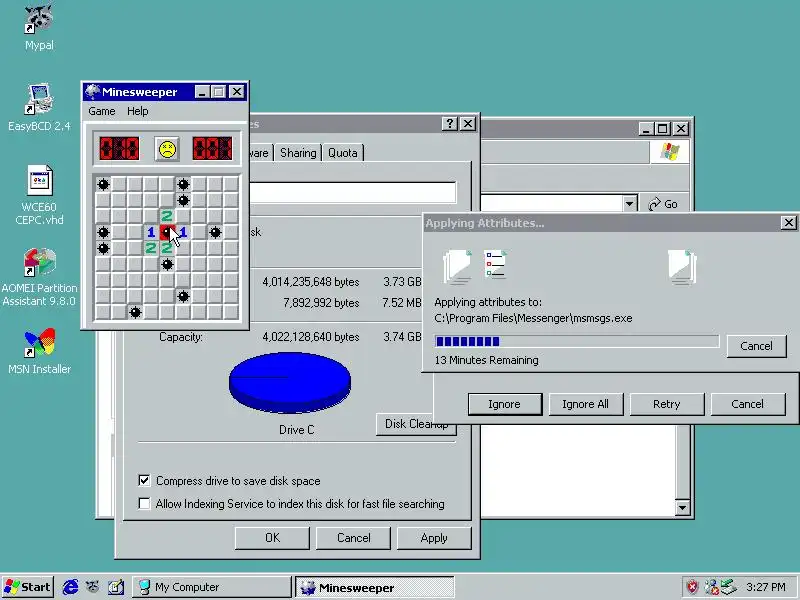Click the scroll down arrow in My Computer window
Viewport: 800px width, 600px height.
click(x=682, y=508)
